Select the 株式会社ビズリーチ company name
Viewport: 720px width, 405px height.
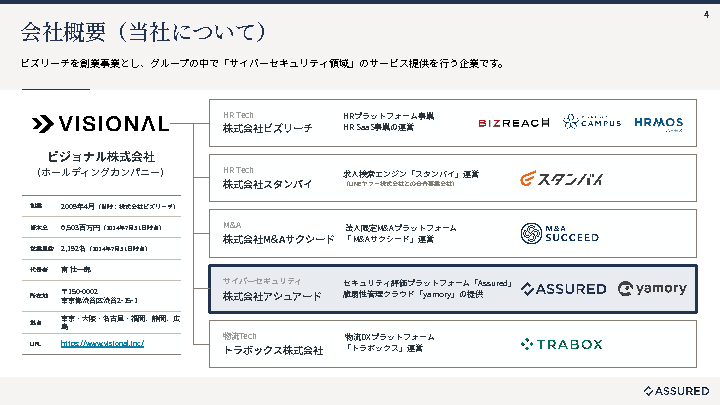267,129
